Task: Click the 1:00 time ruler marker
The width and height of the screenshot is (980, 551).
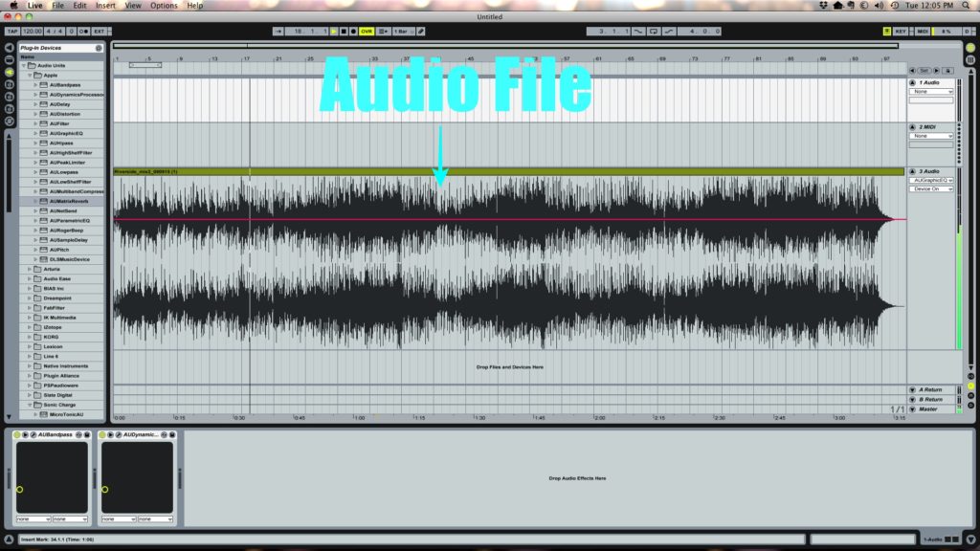Action: click(359, 417)
